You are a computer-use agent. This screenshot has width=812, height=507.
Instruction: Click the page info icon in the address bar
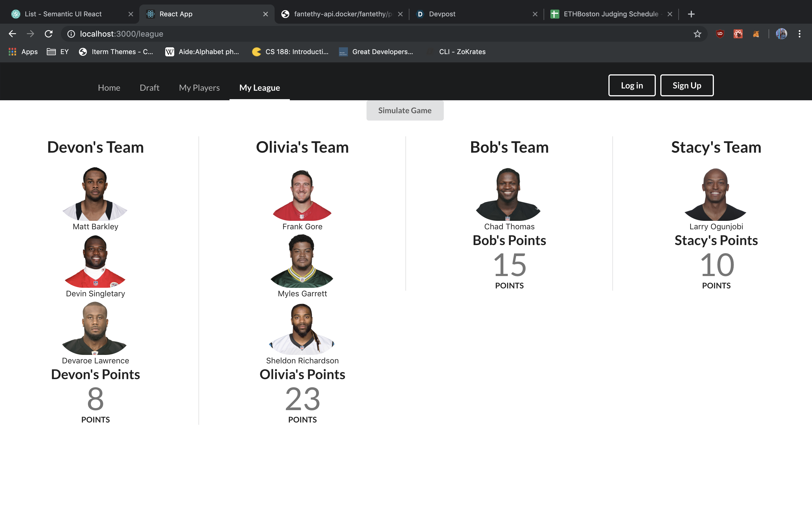[x=71, y=34]
